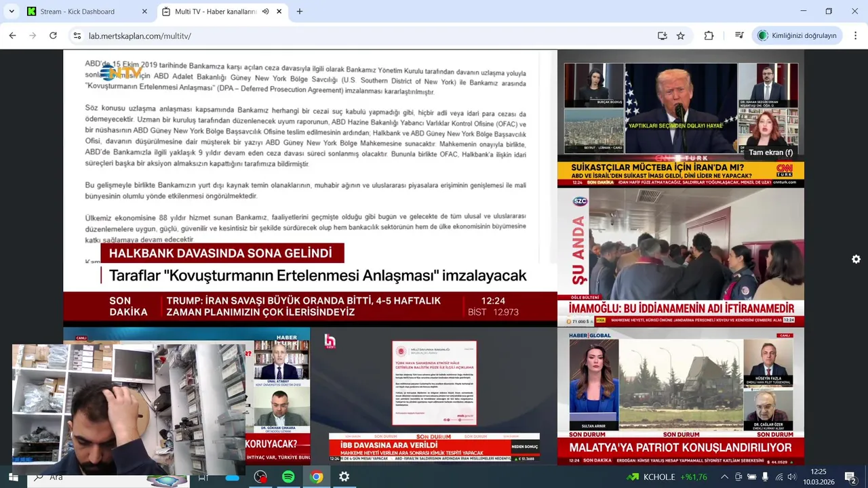Show hidden system tray icons

(x=725, y=477)
